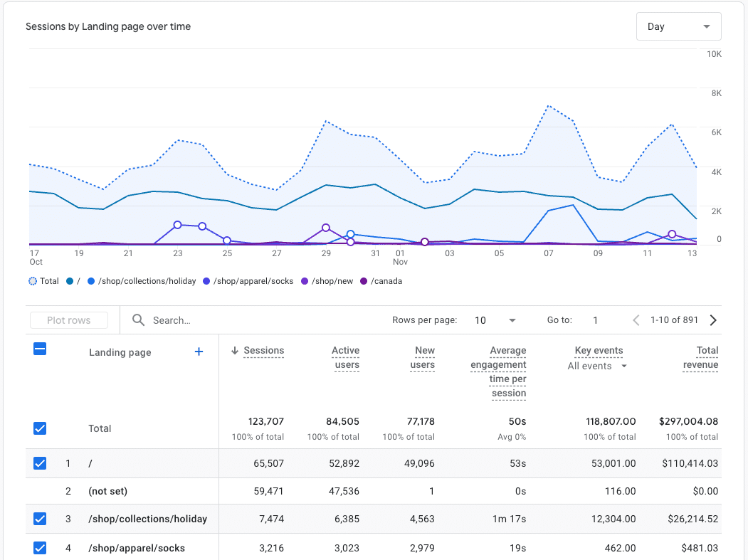The height and width of the screenshot is (560, 748).
Task: Click the /shop/new legend dot icon
Action: point(305,281)
